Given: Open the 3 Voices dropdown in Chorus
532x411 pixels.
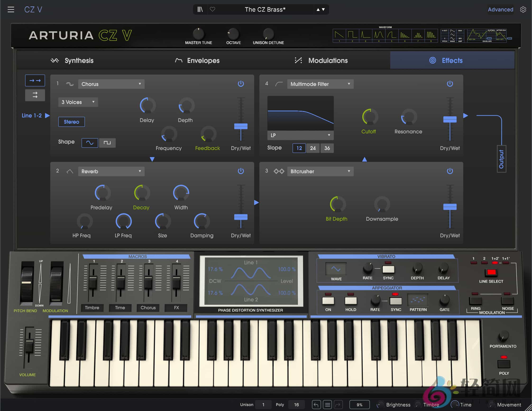Looking at the screenshot, I should coord(78,102).
